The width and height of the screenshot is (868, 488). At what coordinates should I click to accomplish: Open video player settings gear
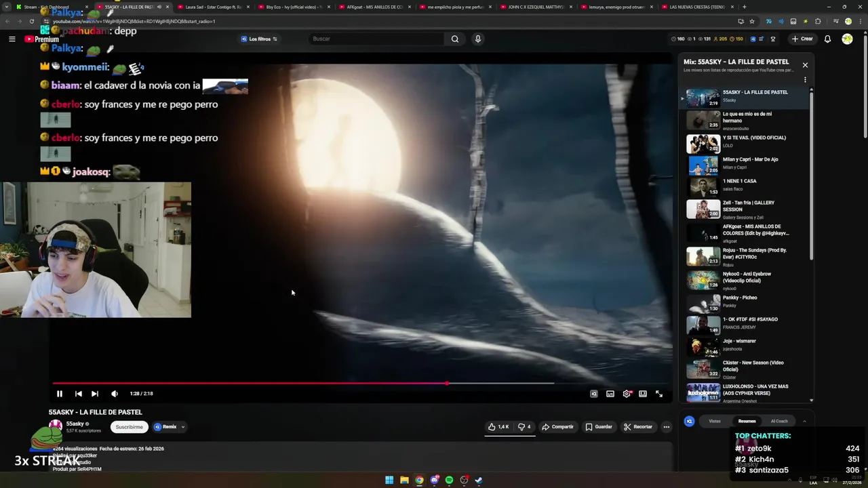[627, 394]
